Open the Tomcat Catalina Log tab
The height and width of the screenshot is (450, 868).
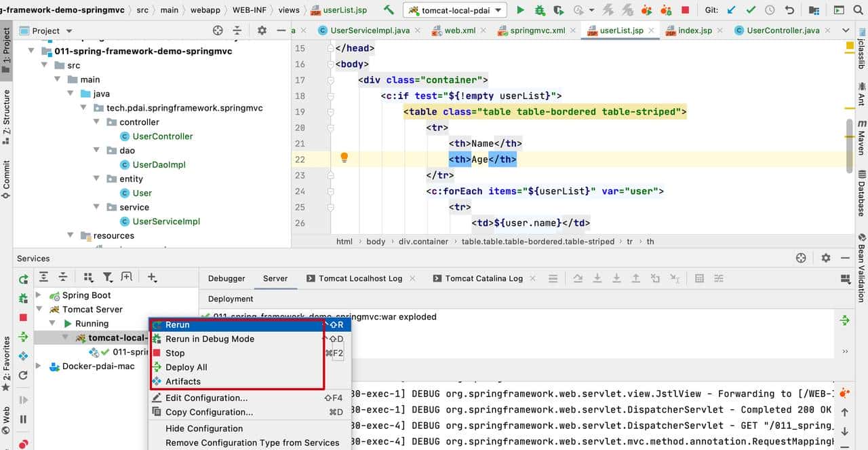coord(484,278)
